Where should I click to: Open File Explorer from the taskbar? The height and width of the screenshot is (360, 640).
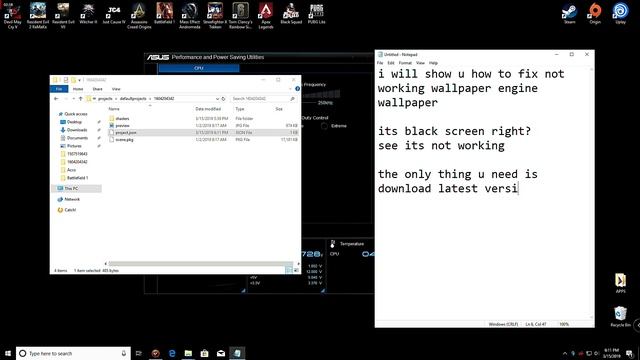tap(188, 353)
